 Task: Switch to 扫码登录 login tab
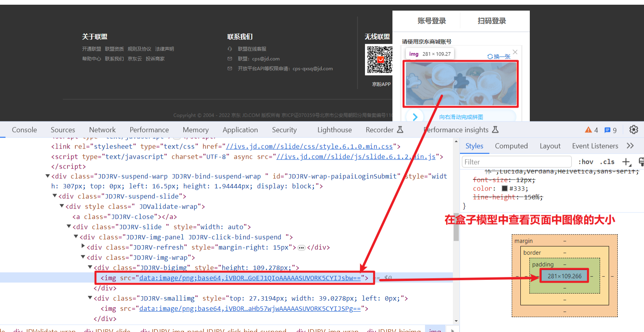[x=492, y=21]
